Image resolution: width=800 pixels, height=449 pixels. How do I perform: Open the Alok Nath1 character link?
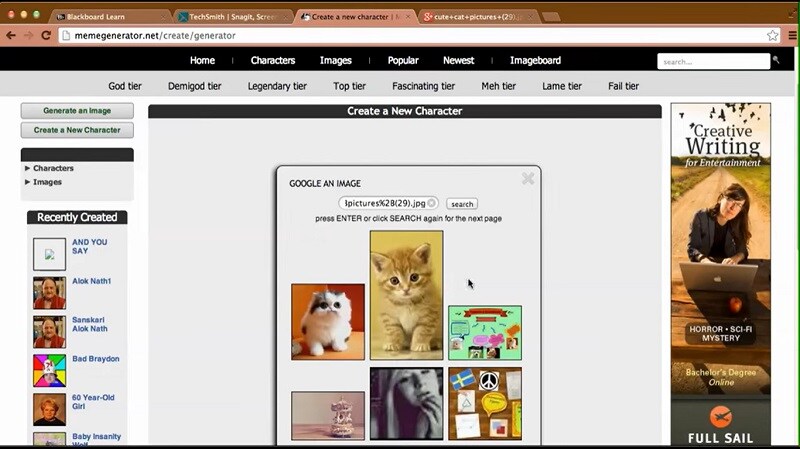click(x=91, y=281)
